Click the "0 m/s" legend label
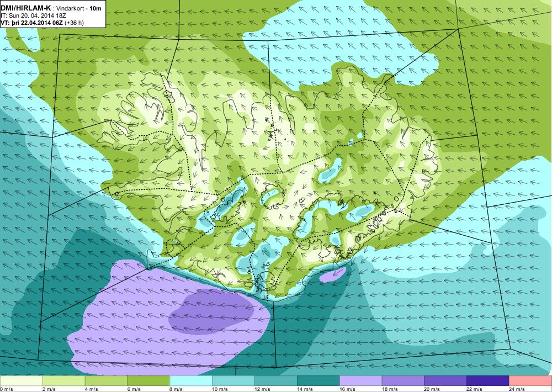This screenshot has width=552, height=392. (x=7, y=389)
